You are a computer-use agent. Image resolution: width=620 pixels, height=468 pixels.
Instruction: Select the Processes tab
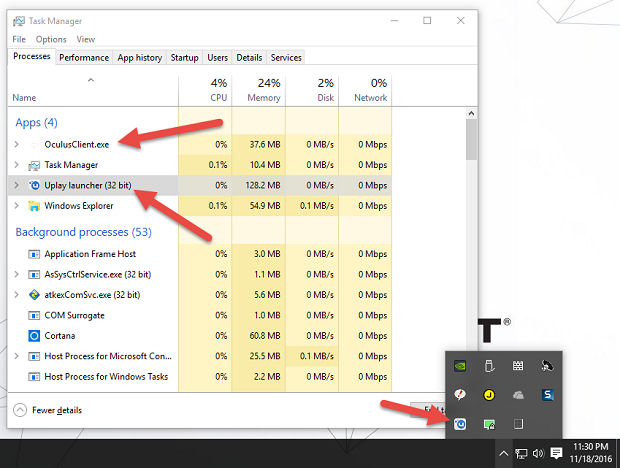[x=32, y=57]
